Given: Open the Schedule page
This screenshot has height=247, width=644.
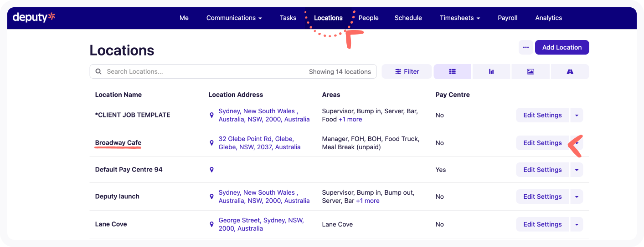Looking at the screenshot, I should (408, 18).
